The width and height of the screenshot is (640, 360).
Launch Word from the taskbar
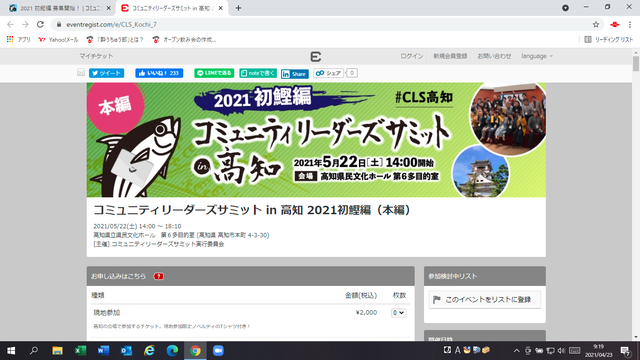(103, 351)
